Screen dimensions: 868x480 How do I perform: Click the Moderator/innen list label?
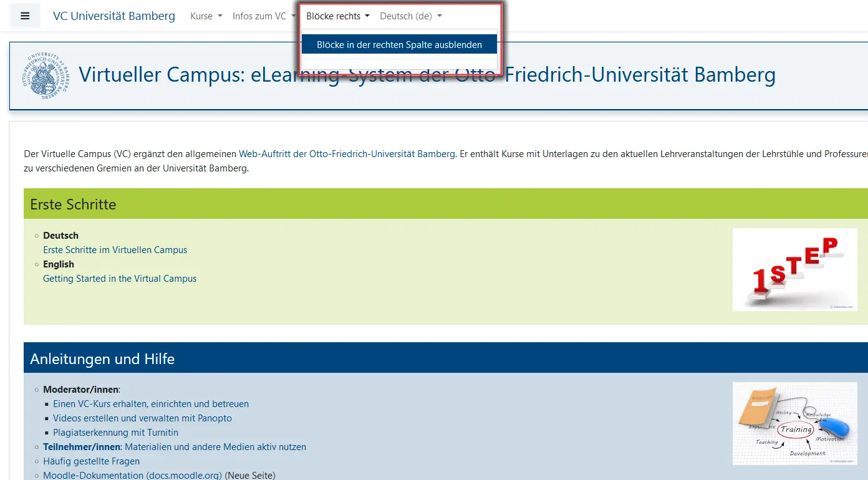[80, 390]
